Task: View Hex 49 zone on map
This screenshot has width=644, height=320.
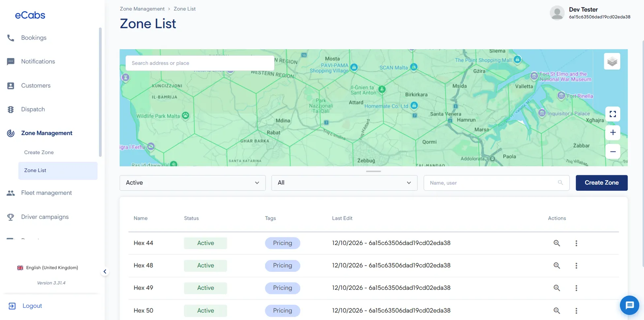Action: tap(557, 288)
